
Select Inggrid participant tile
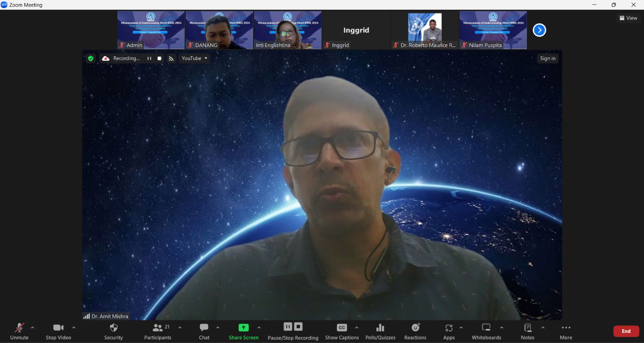356,30
